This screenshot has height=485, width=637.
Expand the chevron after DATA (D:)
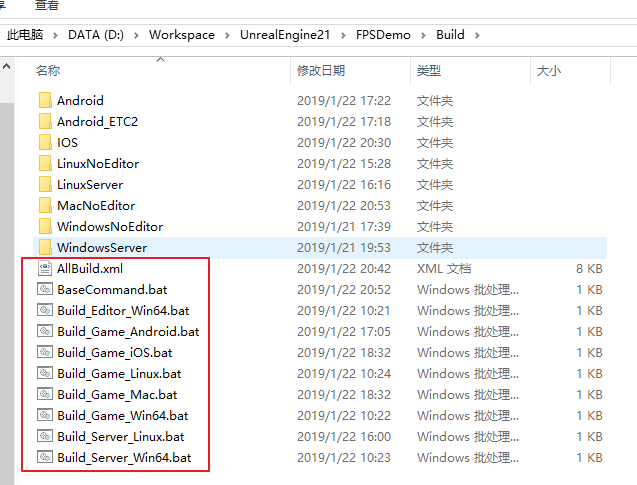tap(136, 35)
